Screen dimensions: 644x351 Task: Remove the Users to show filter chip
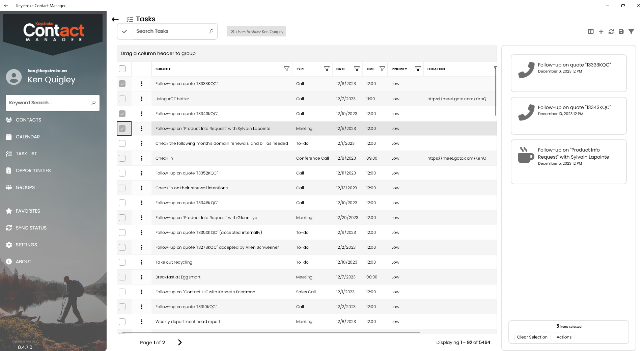(x=232, y=31)
